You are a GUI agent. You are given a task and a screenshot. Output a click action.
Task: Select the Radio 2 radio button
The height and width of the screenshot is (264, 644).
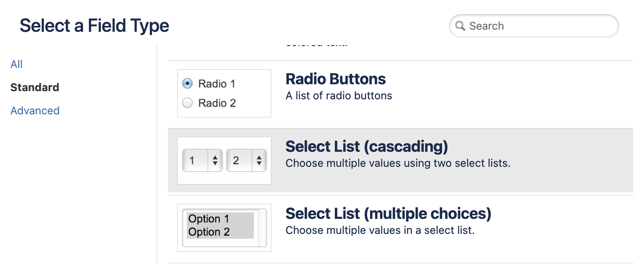coord(188,103)
